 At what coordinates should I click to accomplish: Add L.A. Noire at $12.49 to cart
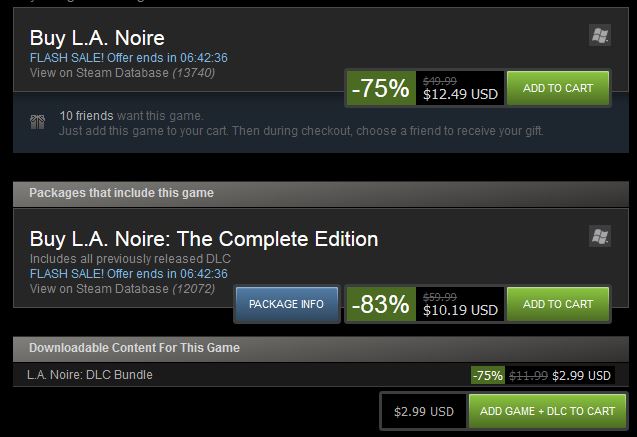(x=558, y=88)
